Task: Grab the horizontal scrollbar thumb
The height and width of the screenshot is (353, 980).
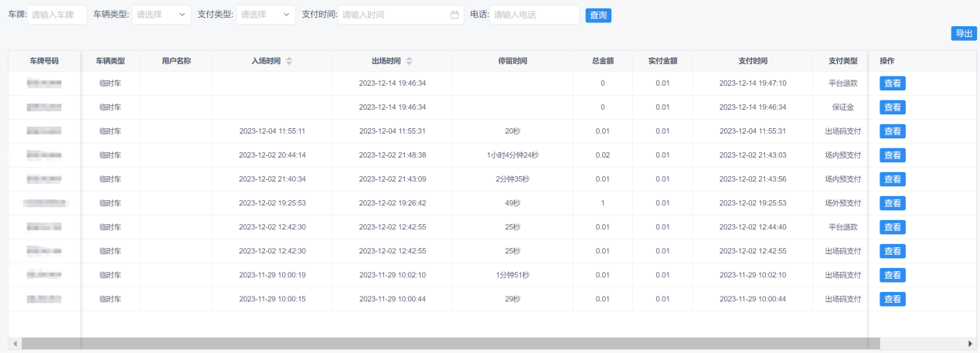Action: pos(451,343)
